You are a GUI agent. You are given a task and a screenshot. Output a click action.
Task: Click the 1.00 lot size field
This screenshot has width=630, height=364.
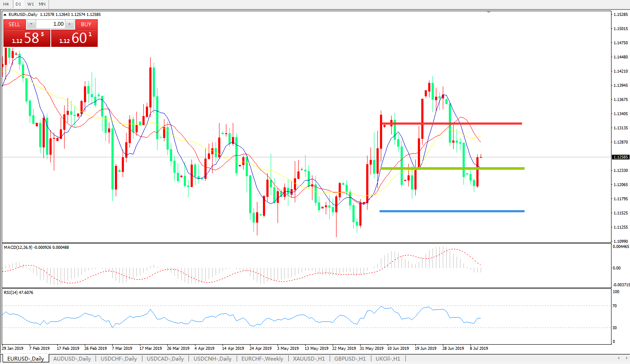point(51,24)
